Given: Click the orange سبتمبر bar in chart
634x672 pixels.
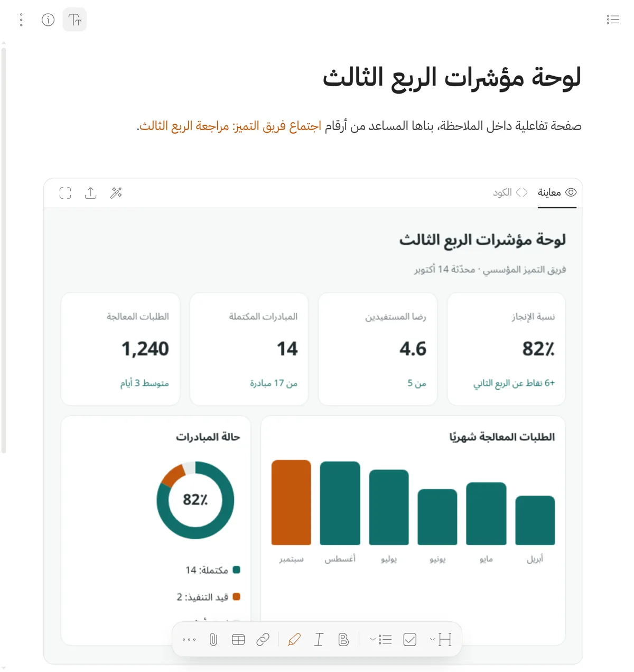Looking at the screenshot, I should (x=291, y=502).
